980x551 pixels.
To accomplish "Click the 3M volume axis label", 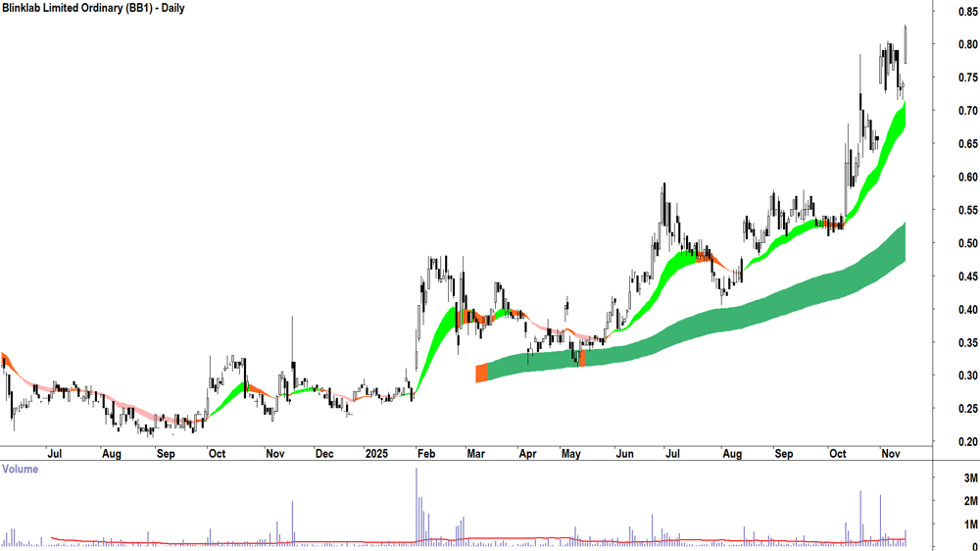I will (x=970, y=478).
